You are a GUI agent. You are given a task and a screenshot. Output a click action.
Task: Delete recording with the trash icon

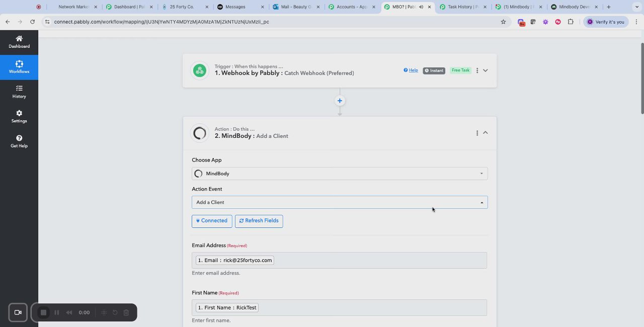click(x=126, y=312)
